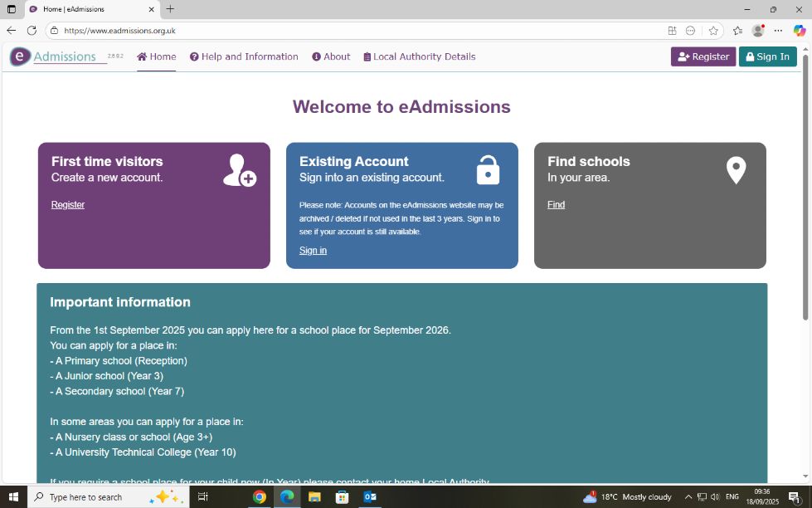
Task: Launch File Explorer from the taskbar
Action: 314,496
